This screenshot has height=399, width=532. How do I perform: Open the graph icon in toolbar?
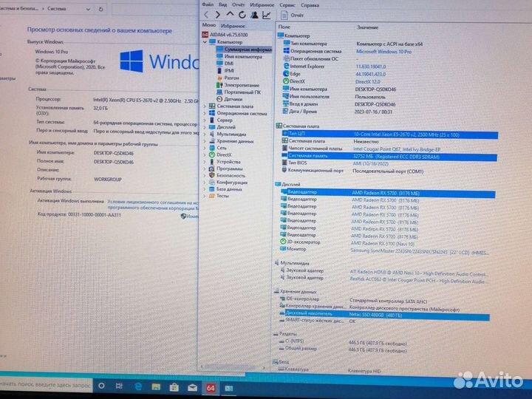coord(266,15)
